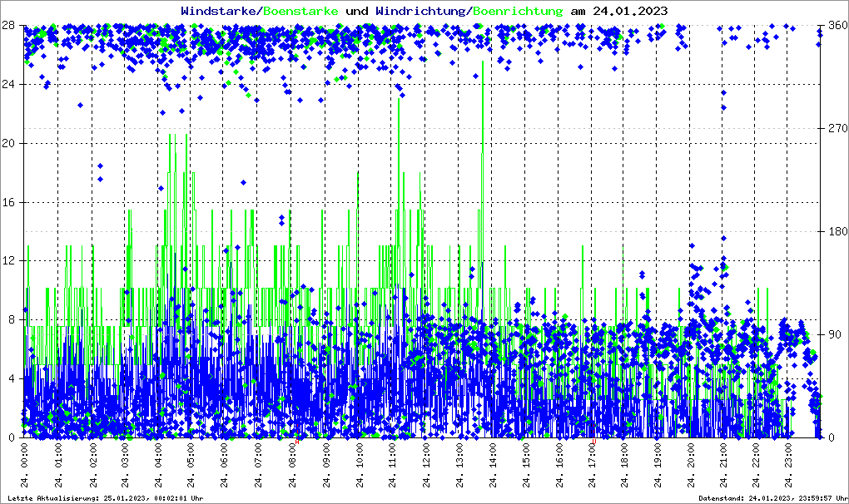Select the y-axis value 16
The width and height of the screenshot is (849, 504).
pos(7,202)
